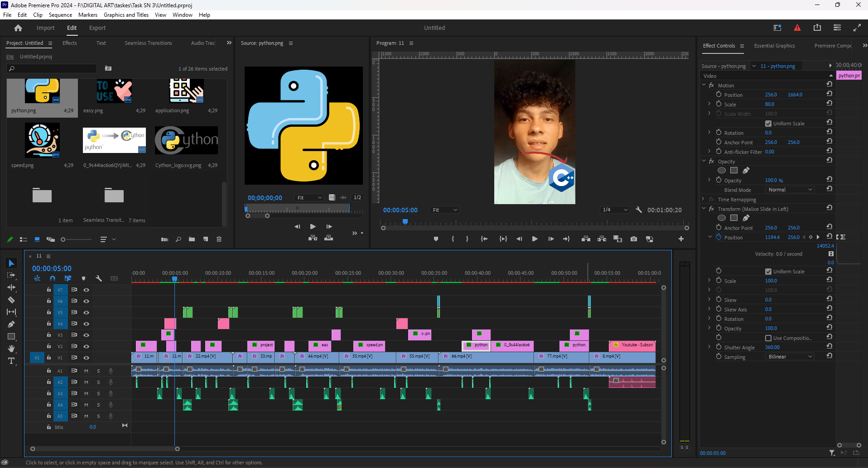Select the Selection tool in the timeline toolbar

click(11, 263)
